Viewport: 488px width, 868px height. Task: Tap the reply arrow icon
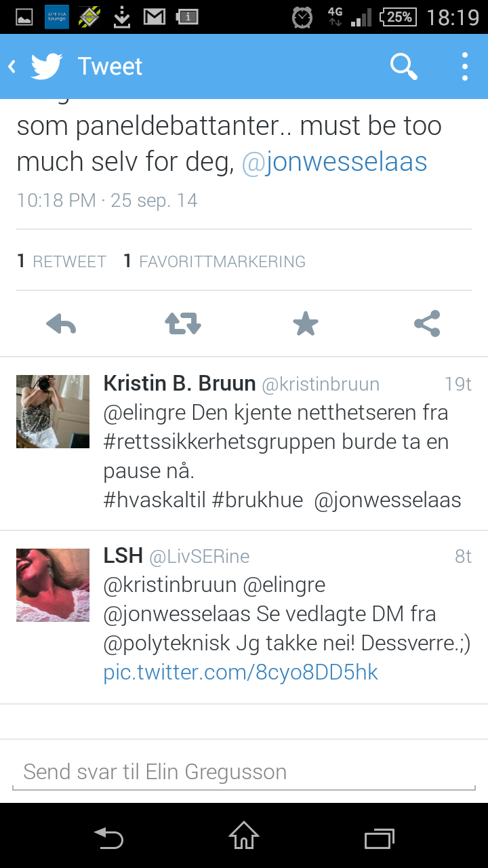tap(61, 324)
